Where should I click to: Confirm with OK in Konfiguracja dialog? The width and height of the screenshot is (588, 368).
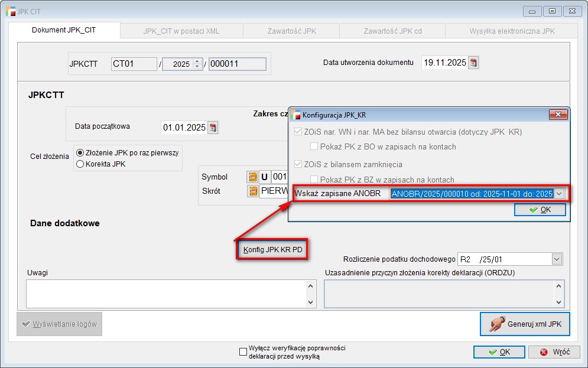540,210
